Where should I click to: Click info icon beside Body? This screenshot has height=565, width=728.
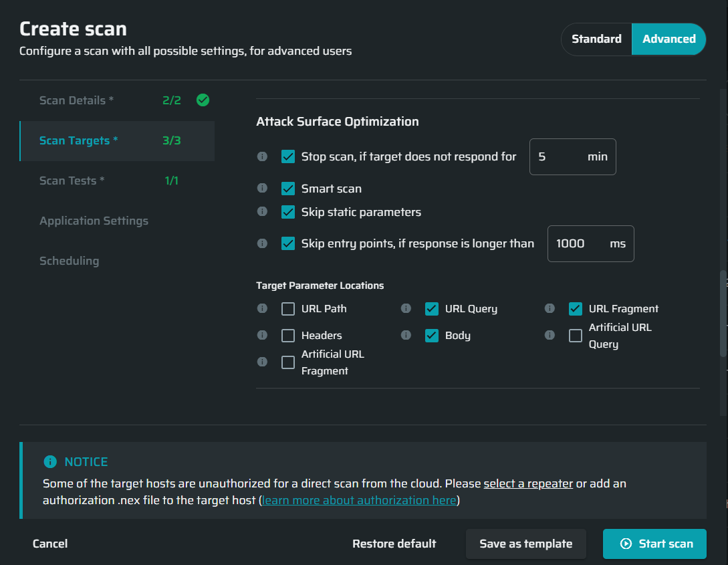pyautogui.click(x=406, y=335)
